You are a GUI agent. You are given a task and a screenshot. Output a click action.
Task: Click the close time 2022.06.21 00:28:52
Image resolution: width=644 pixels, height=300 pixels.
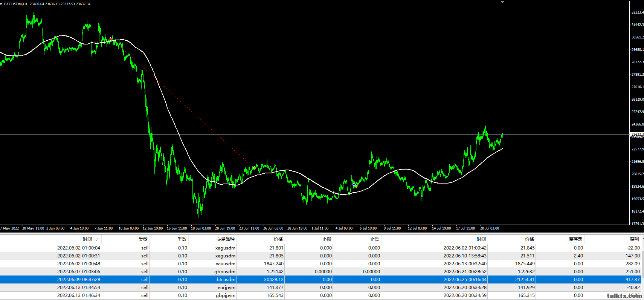[x=465, y=271]
